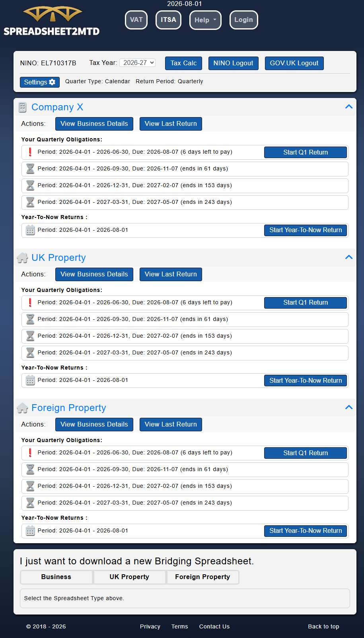364x638 pixels.
Task: Click calendar icon in UK Property Year-To-Now row
Action: coord(30,380)
